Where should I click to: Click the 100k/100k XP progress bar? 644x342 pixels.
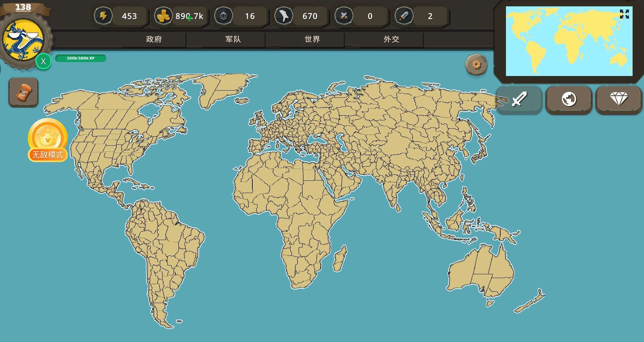coord(80,58)
